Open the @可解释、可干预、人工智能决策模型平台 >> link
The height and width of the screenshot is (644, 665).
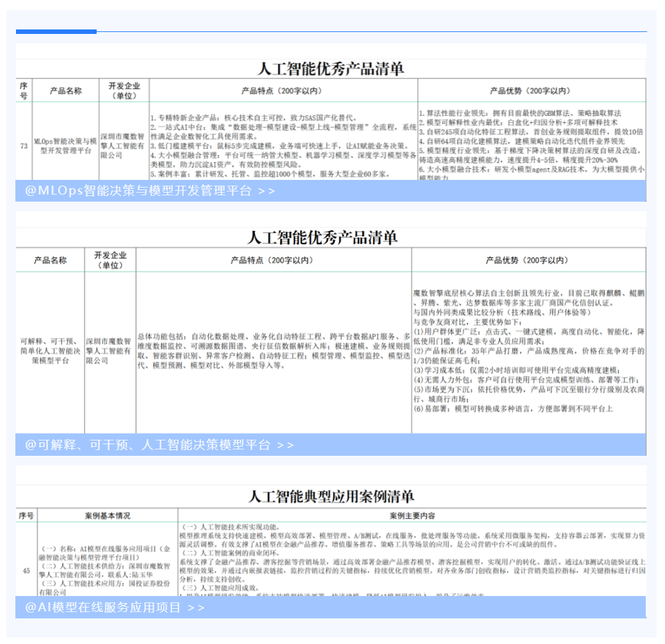pyautogui.click(x=159, y=445)
